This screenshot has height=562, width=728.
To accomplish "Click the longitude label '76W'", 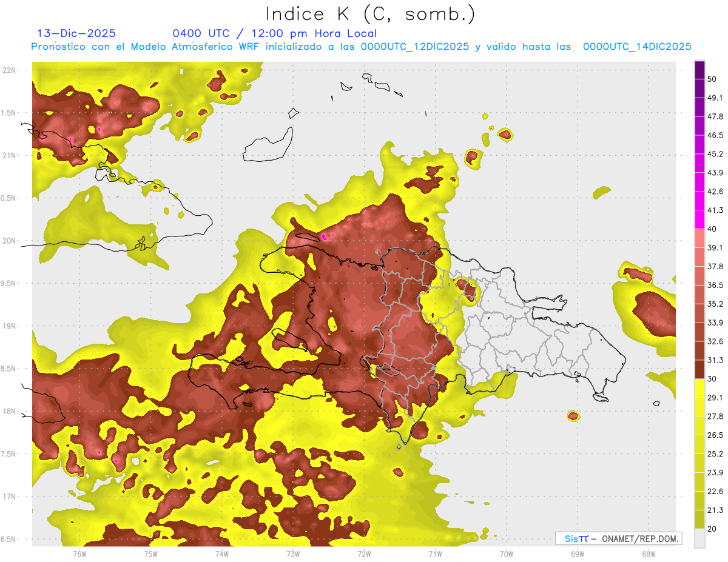I will pos(79,554).
